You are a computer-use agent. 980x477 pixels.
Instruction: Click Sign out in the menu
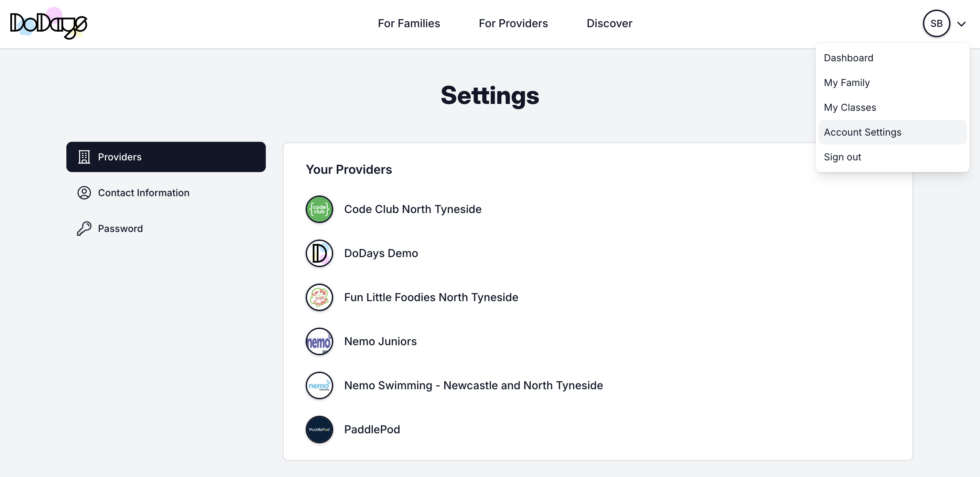click(x=842, y=157)
